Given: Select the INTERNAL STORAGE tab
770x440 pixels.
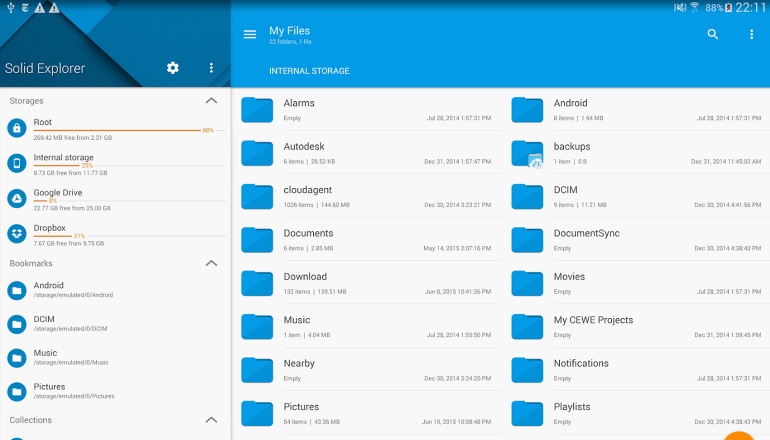Looking at the screenshot, I should point(309,71).
